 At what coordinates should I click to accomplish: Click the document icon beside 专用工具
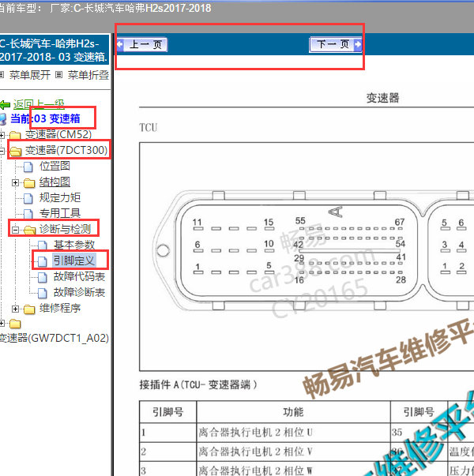[28, 214]
